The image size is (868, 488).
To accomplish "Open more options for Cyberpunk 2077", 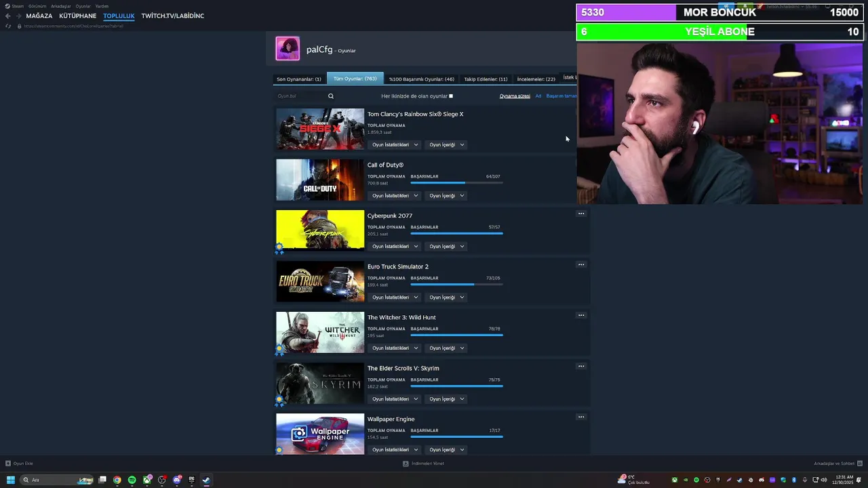I will click(581, 213).
